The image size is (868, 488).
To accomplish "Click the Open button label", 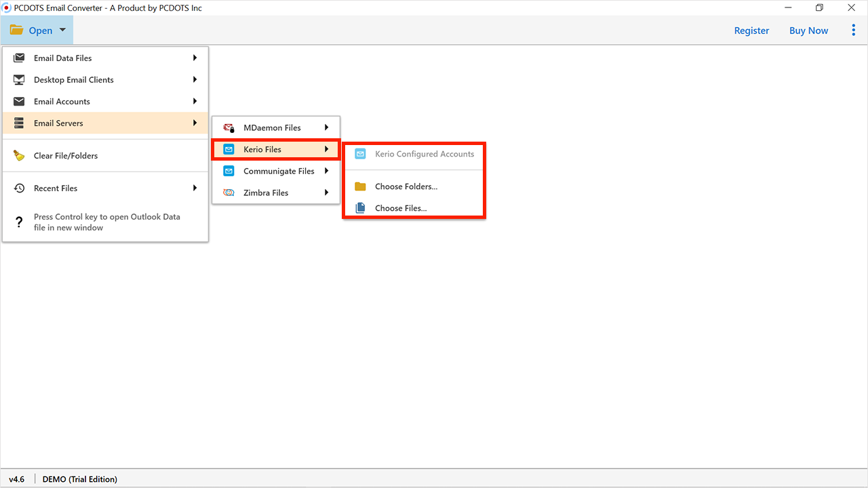I will tap(41, 30).
